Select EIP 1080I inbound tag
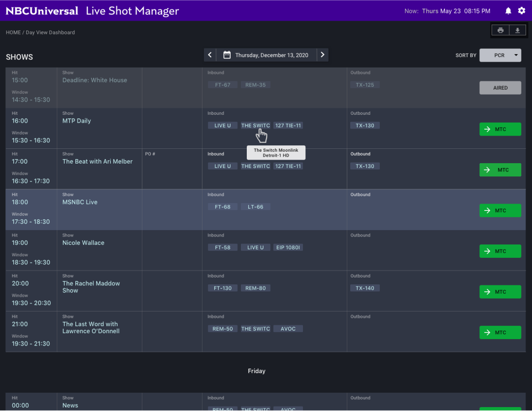Image resolution: width=532 pixels, height=411 pixels. coord(288,248)
